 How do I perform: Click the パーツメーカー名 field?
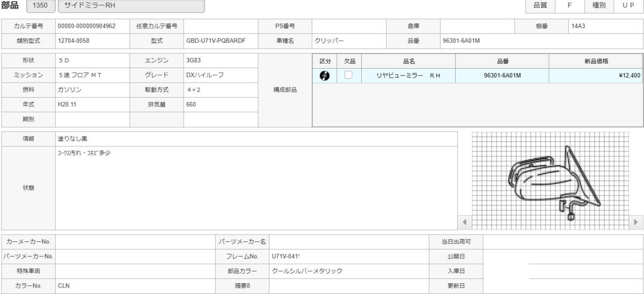tap(349, 242)
